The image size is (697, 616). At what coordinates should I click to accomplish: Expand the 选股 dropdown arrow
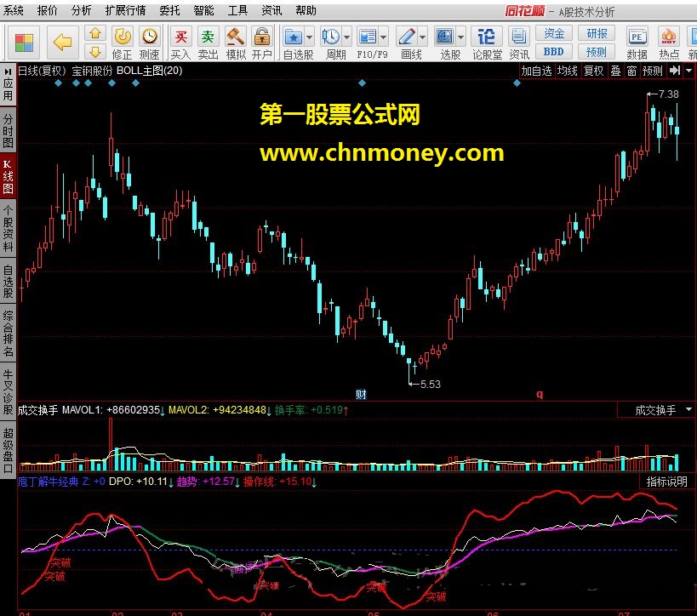(x=461, y=37)
